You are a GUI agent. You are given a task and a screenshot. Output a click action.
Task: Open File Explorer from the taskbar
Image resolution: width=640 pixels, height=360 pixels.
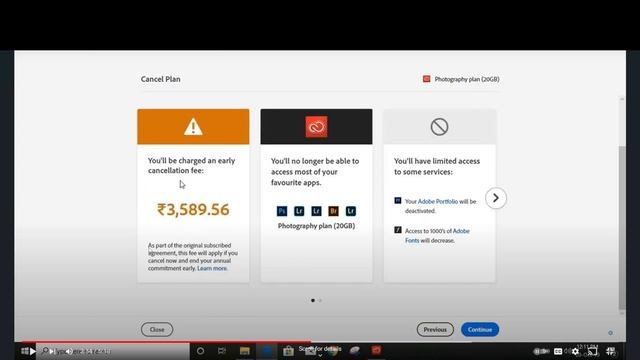(x=244, y=351)
